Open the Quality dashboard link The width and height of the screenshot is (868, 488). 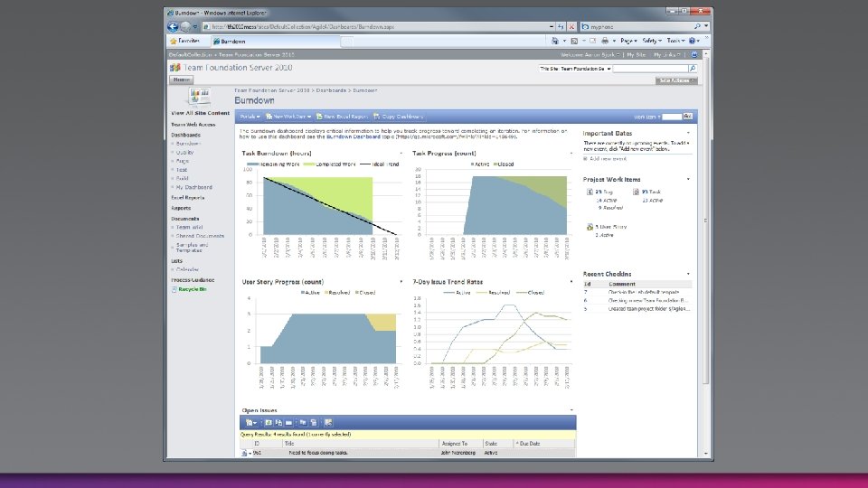184,152
